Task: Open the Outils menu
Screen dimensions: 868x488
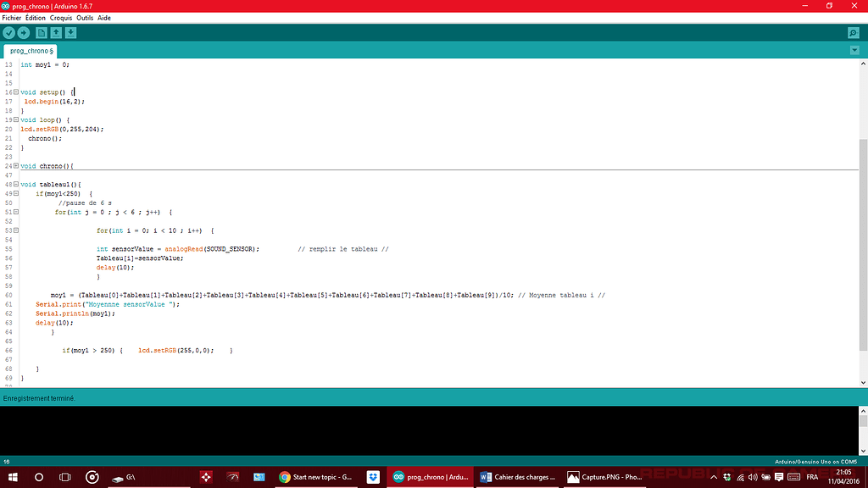Action: click(85, 17)
